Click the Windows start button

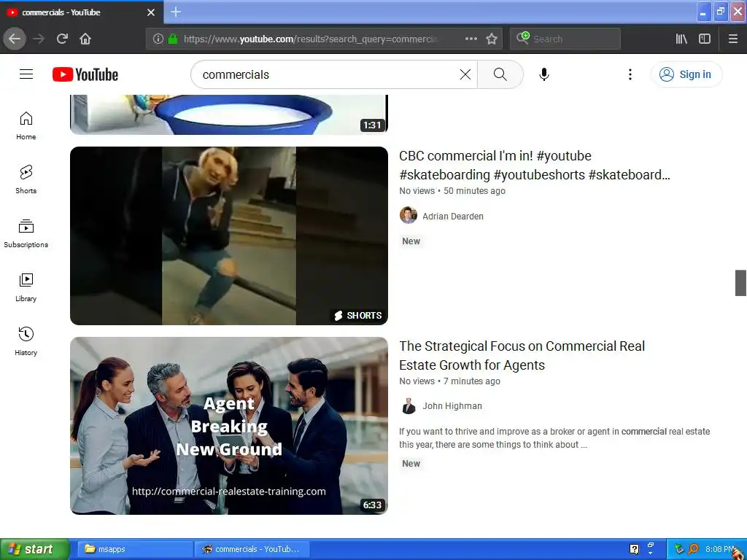35,549
